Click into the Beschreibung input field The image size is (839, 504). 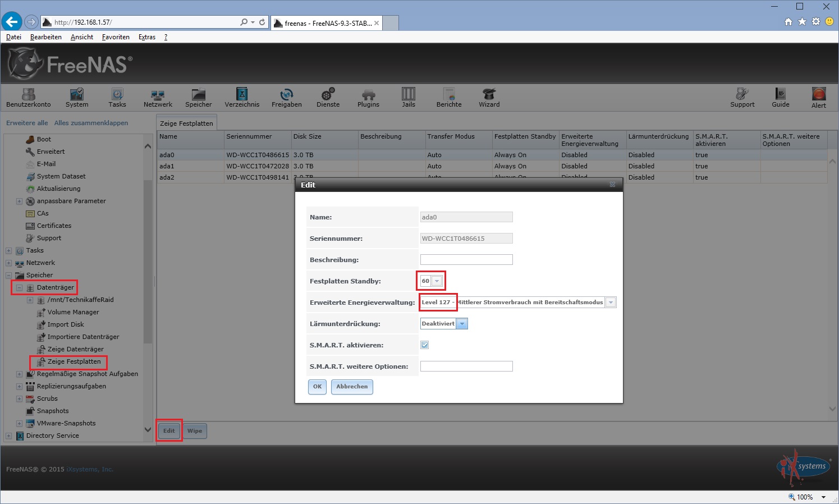pyautogui.click(x=466, y=259)
